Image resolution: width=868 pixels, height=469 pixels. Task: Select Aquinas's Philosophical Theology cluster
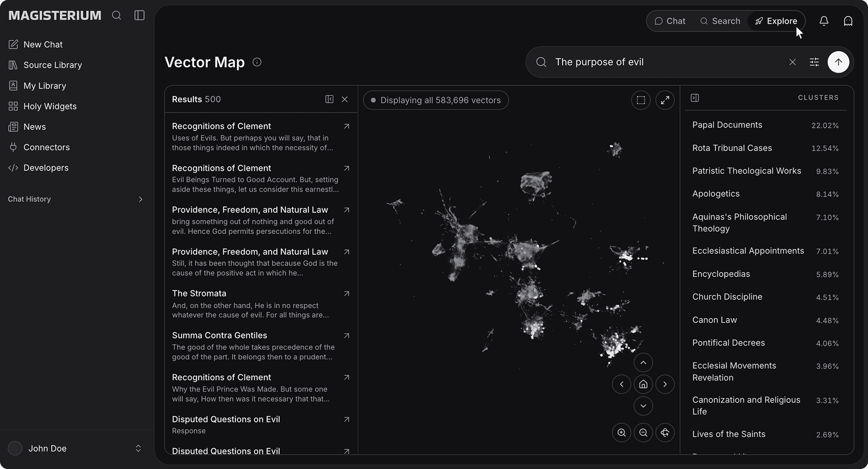(766, 222)
